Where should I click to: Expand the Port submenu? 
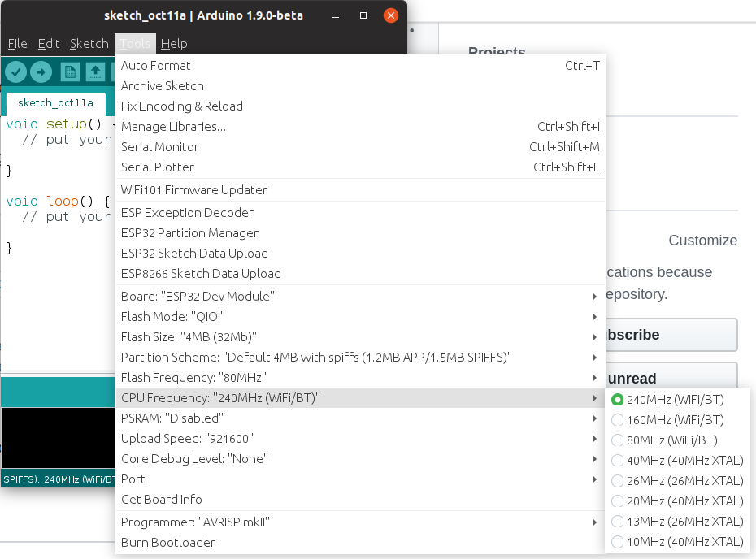tap(360, 479)
